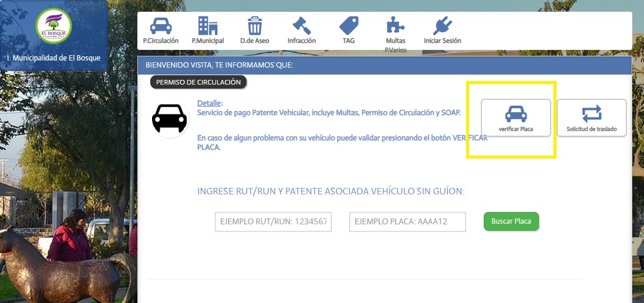Screen dimensions: 644x303
Task: Click the Servicio de pago Patente Vehicular text
Action: [x=329, y=113]
